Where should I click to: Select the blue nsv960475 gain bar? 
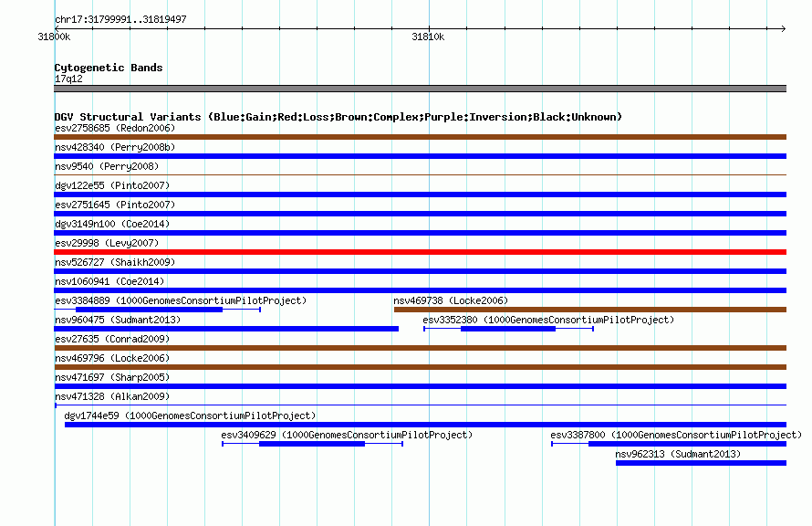pos(226,329)
